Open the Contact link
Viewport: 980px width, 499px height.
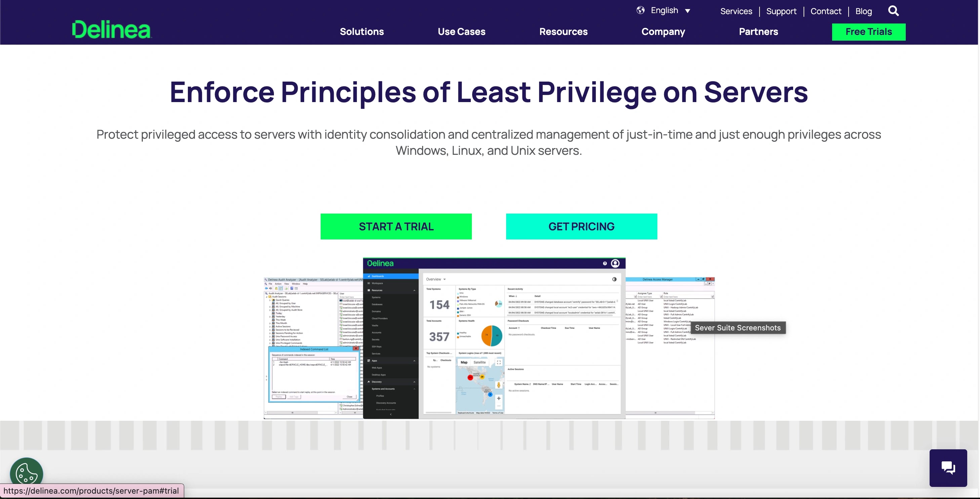point(825,11)
